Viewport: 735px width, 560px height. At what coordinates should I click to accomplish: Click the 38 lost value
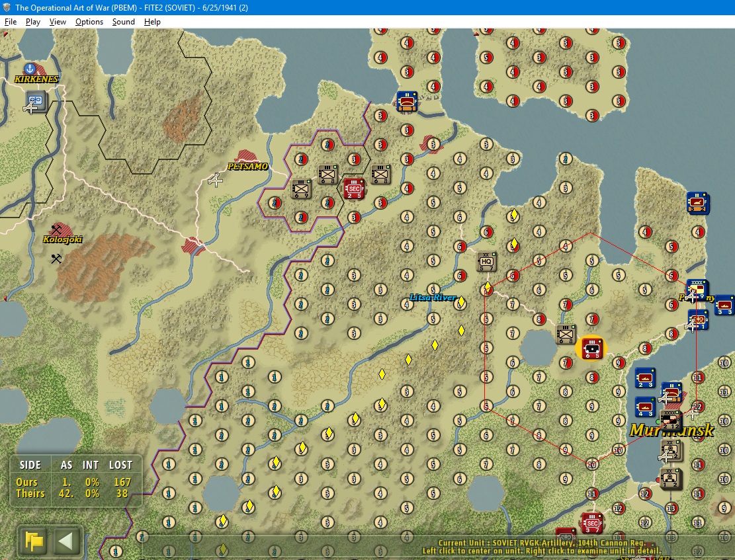click(122, 493)
